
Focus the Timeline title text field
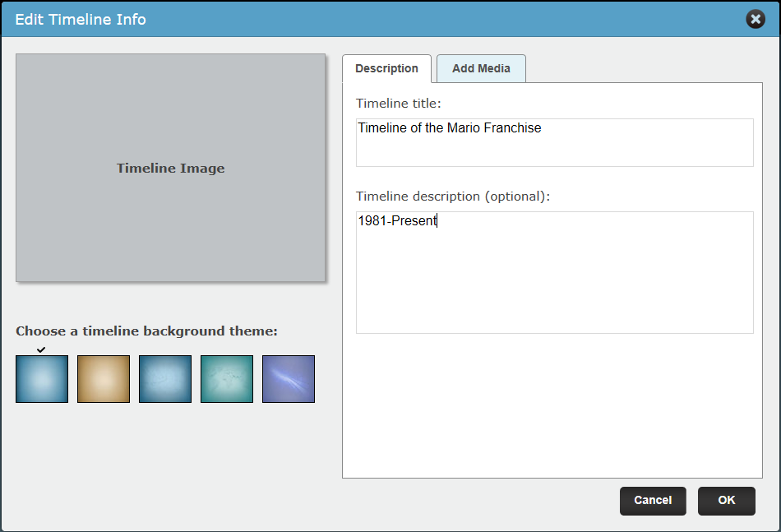coord(554,142)
